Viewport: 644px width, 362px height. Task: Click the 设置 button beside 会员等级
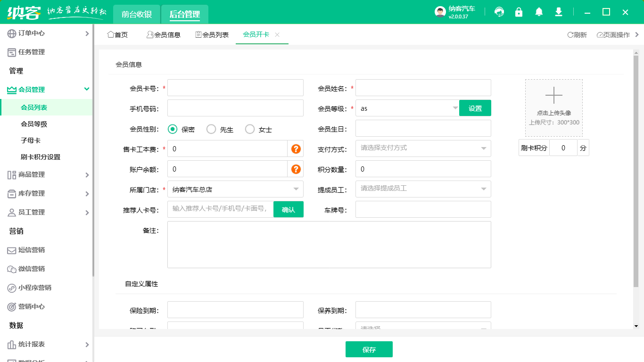click(475, 107)
